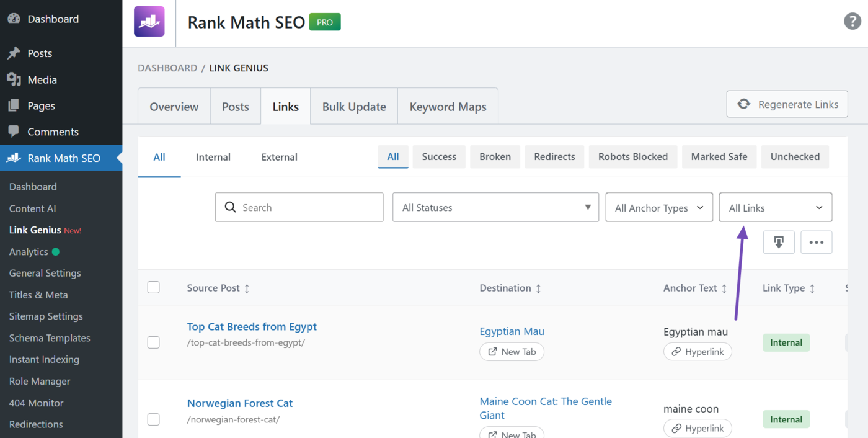Check the Top Cat Breeds from Egypt row

tap(153, 342)
